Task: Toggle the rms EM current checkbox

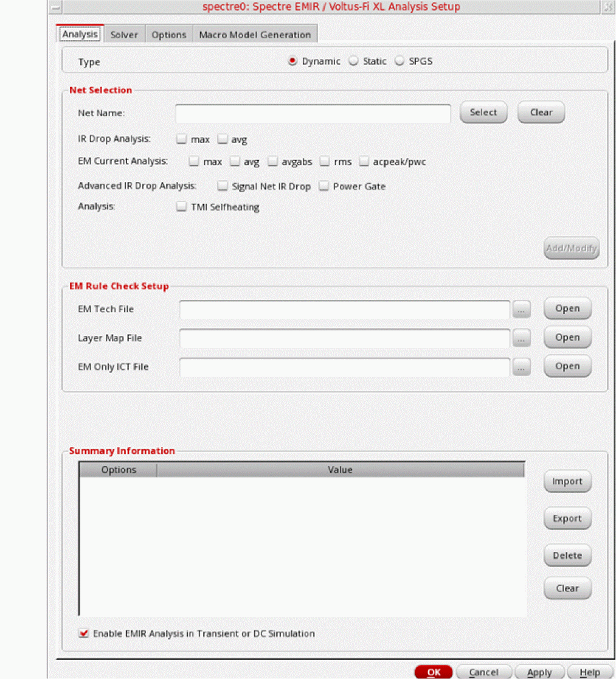Action: (325, 161)
